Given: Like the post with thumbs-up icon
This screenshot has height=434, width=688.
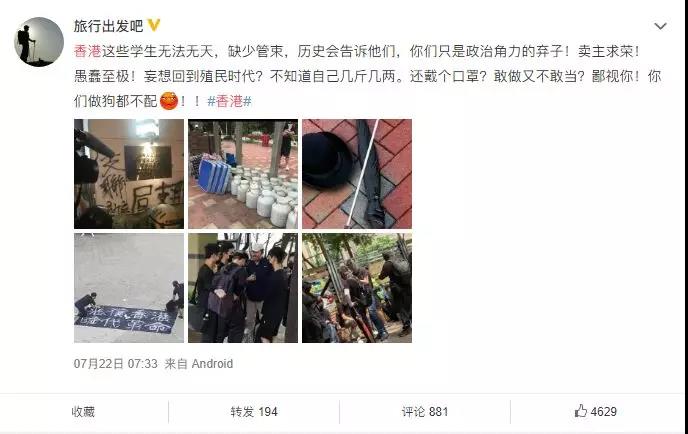Looking at the screenshot, I should point(580,411).
